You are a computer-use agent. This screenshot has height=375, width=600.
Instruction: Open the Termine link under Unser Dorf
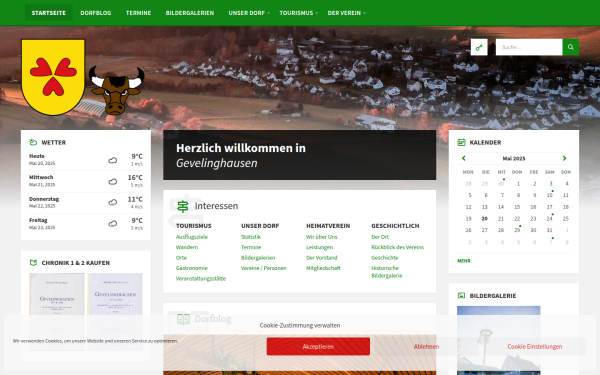coord(251,247)
